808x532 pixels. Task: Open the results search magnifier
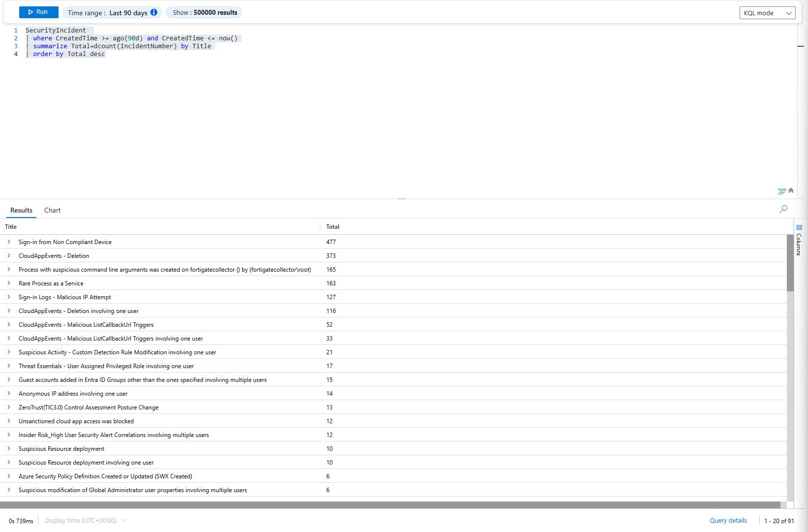tap(783, 209)
